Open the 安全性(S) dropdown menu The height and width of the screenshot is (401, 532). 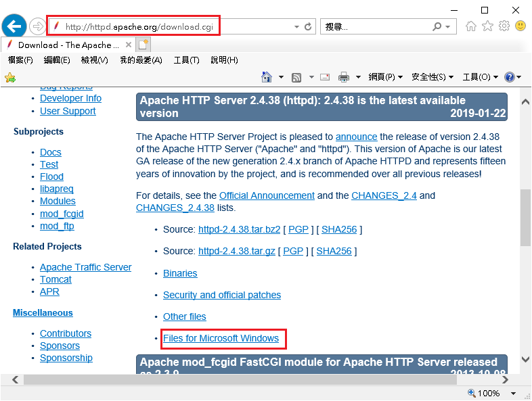pyautogui.click(x=433, y=77)
